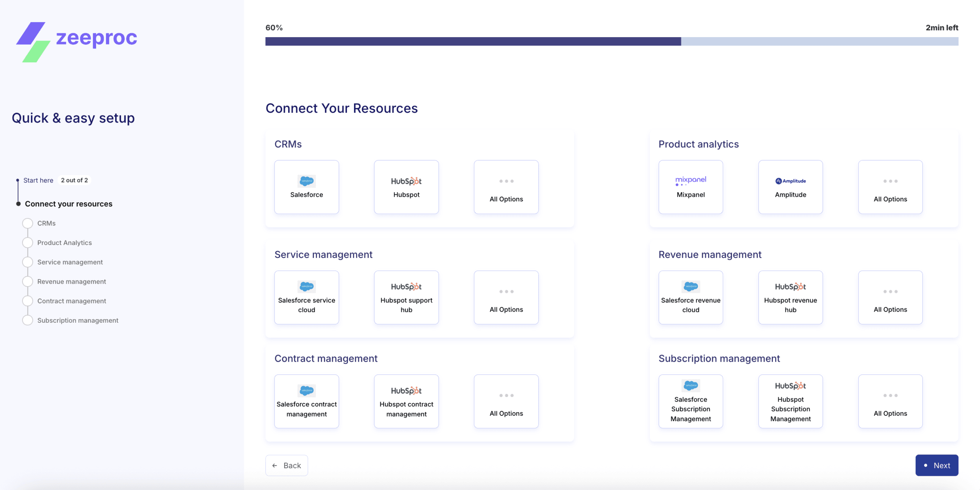Go Back to the previous step

(x=286, y=465)
